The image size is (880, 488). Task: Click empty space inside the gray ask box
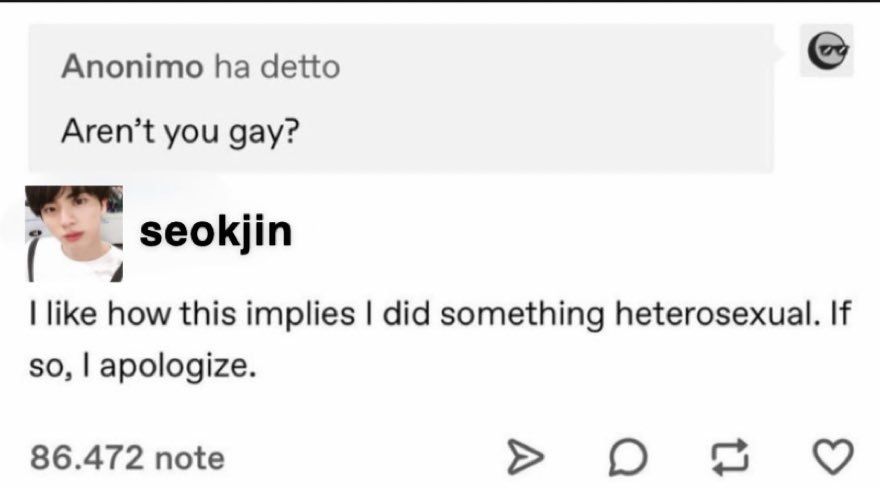[550, 110]
